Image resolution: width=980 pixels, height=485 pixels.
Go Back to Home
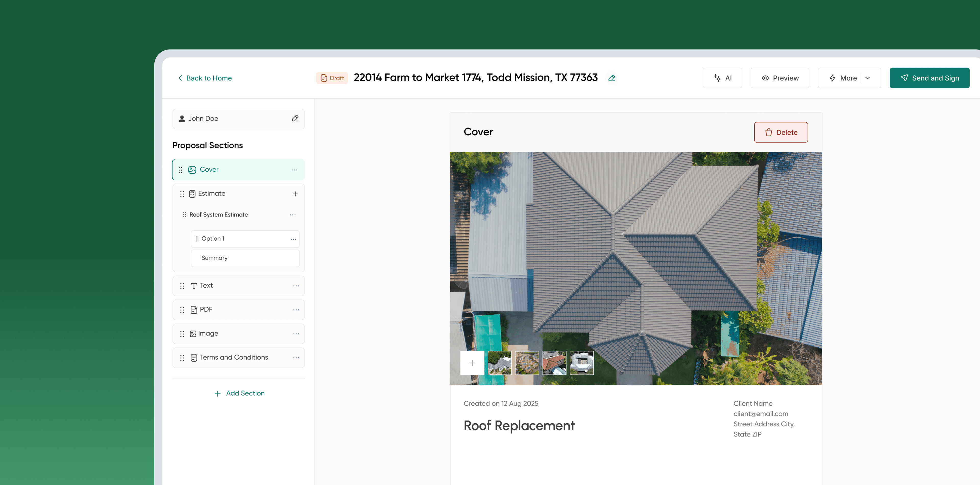point(205,78)
